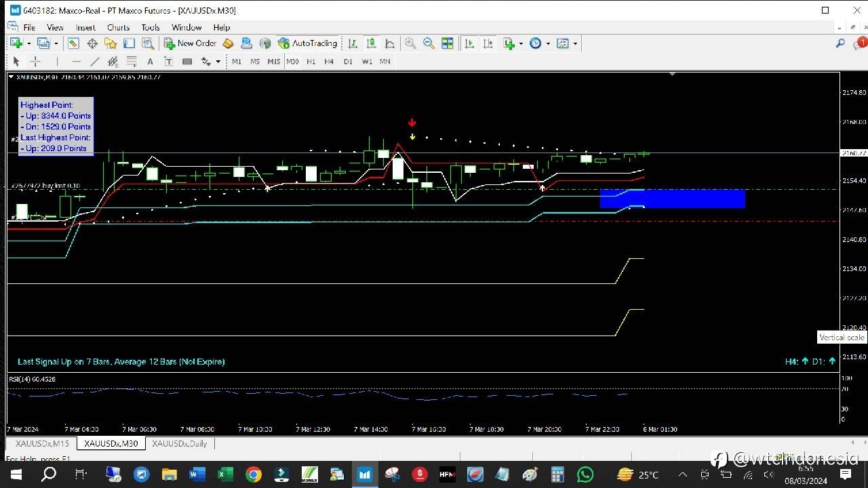The image size is (868, 488).
Task: Expand the periodicity clock dropdown arrow
Action: [x=548, y=43]
